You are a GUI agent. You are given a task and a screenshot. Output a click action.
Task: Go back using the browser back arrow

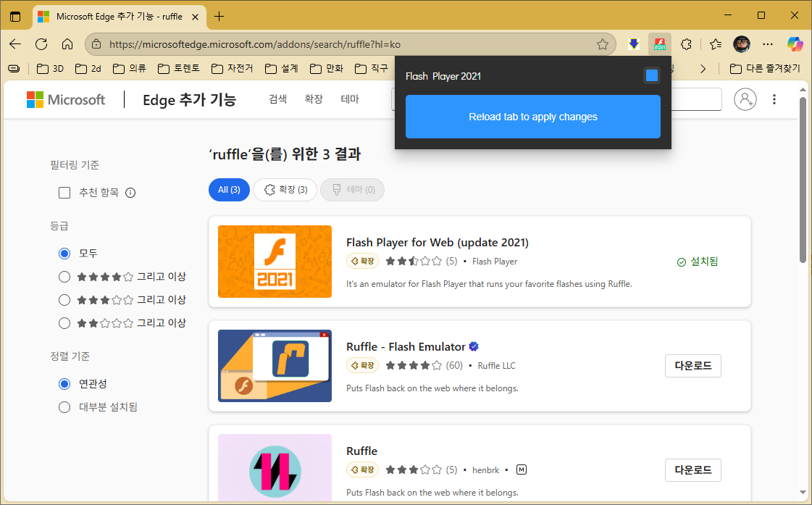point(15,44)
